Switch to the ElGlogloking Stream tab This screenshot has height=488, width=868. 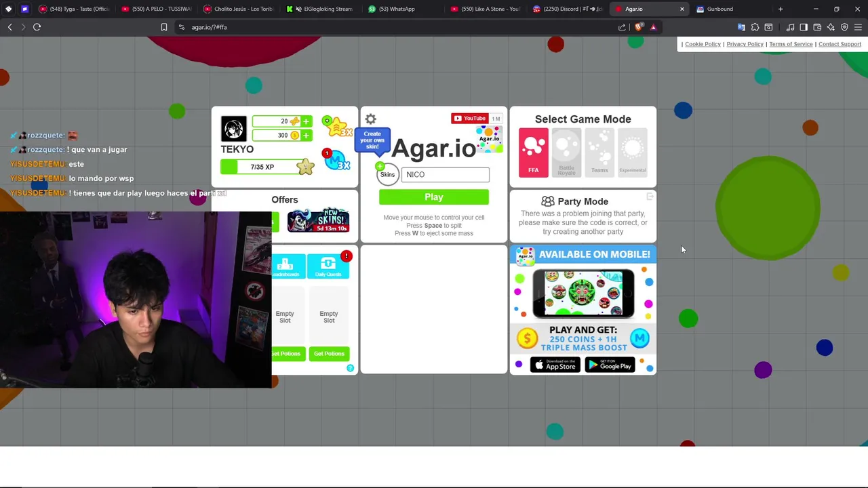tap(321, 9)
